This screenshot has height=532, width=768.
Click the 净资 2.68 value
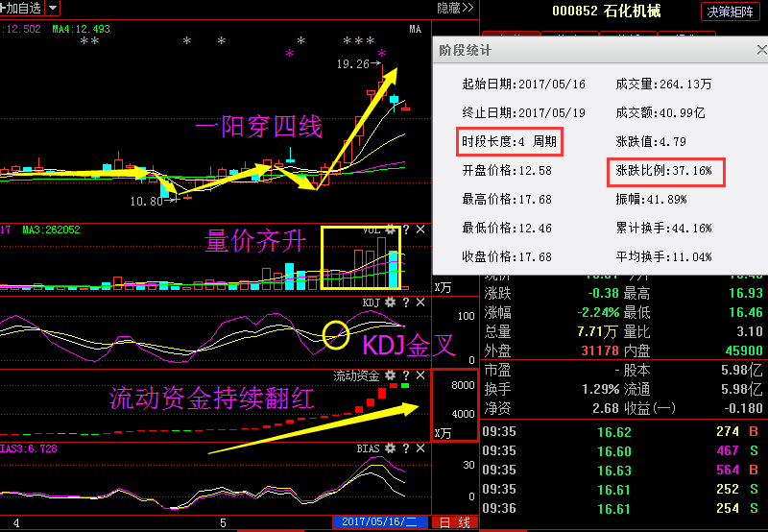coord(606,408)
